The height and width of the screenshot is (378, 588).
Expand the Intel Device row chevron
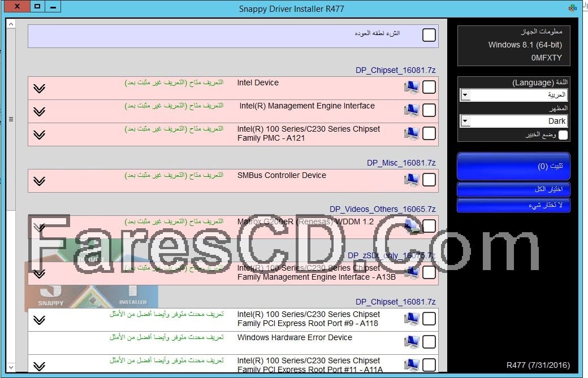tap(39, 88)
